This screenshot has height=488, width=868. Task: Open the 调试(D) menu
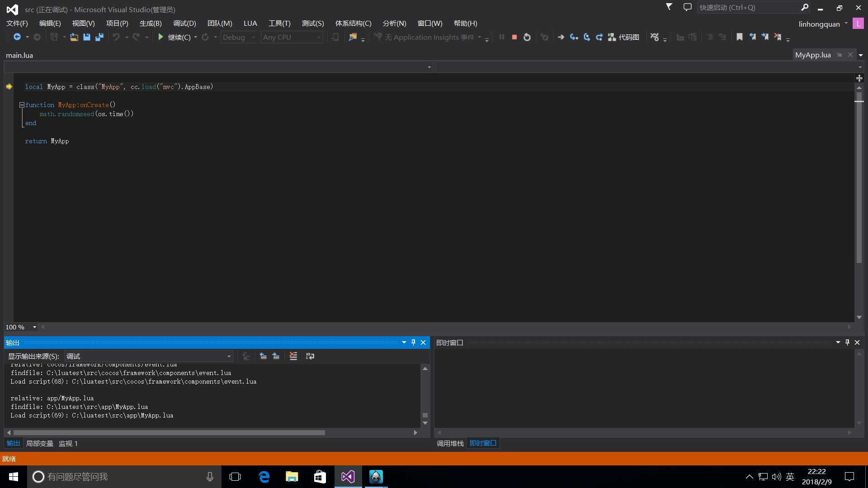click(x=184, y=23)
